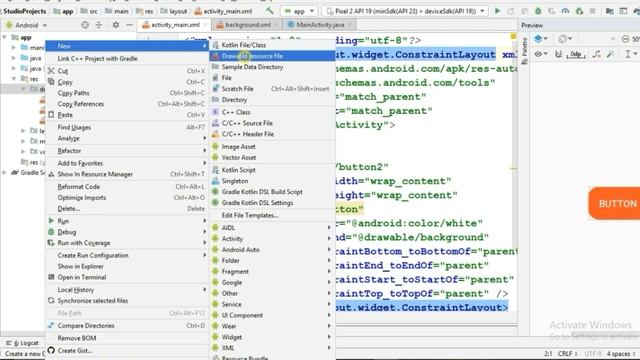Screen dimensions: 640x360
Task: Click Create Gist... entry
Action: point(127,351)
